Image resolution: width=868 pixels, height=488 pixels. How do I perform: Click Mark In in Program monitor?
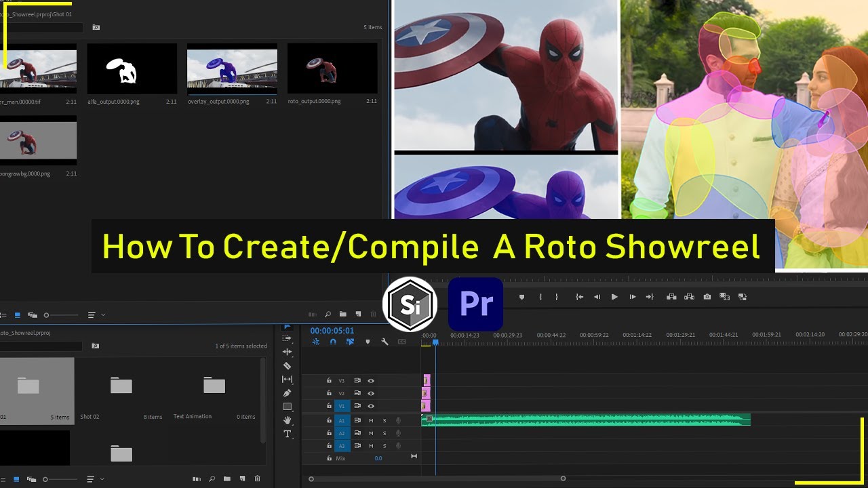click(x=540, y=297)
